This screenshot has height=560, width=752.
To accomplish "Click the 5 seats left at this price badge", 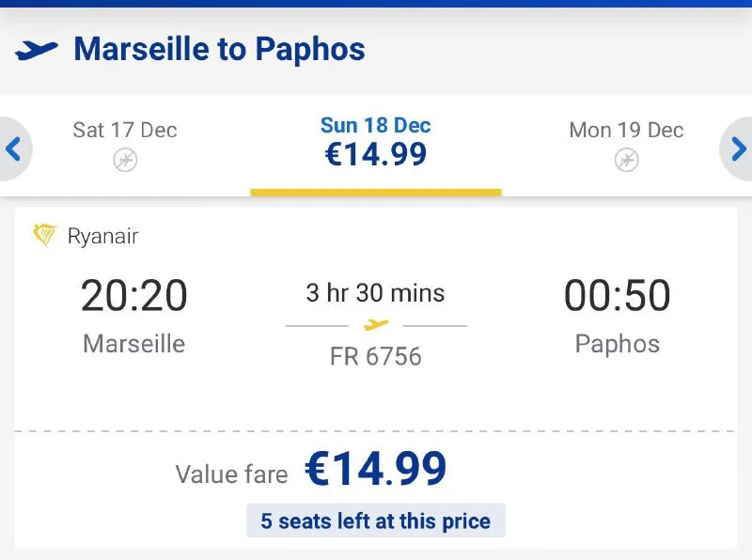I will pos(376,521).
